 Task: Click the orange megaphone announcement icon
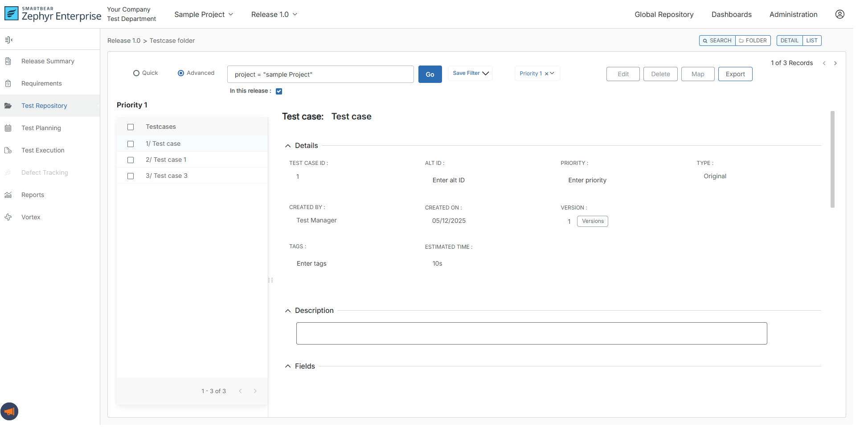[x=9, y=411]
